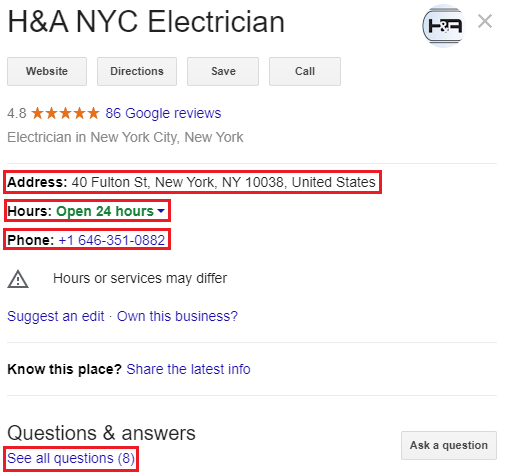Click the 40 Fulton St address text
This screenshot has height=475, width=509.
click(224, 182)
